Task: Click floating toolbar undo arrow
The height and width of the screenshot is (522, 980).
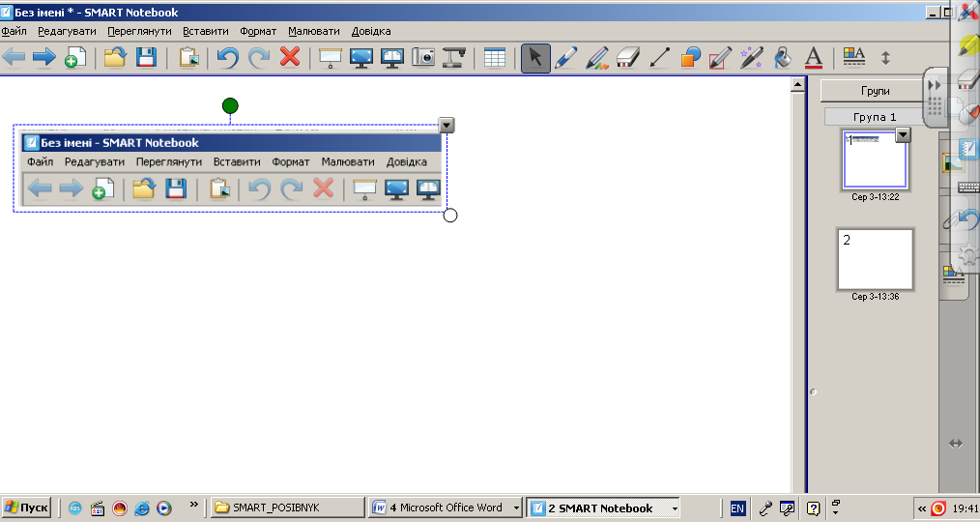Action: click(x=968, y=218)
